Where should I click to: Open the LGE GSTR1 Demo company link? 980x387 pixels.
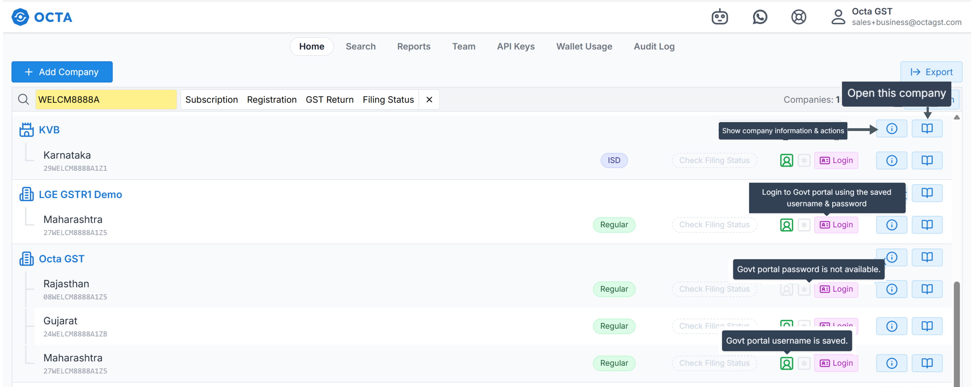coord(80,195)
